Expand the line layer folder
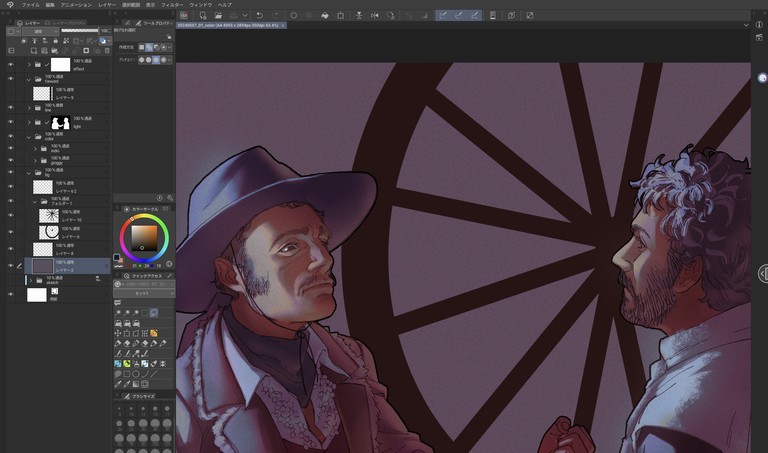The height and width of the screenshot is (453, 768). (29, 108)
